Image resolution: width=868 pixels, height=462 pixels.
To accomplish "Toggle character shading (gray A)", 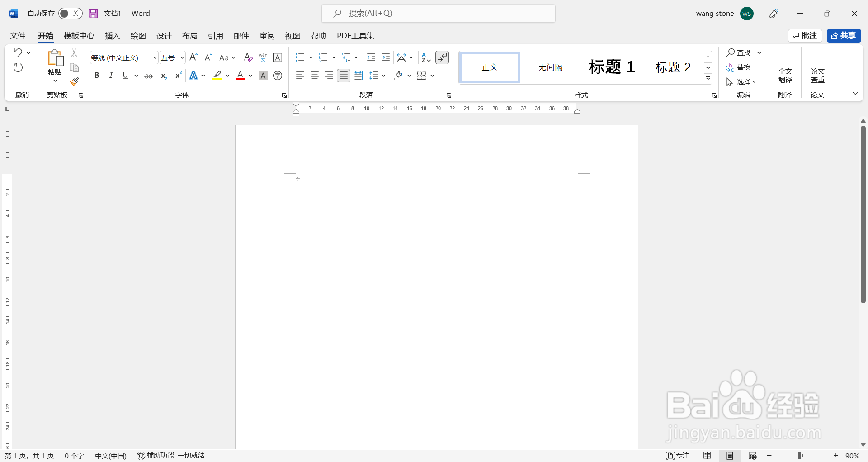I will coord(263,76).
